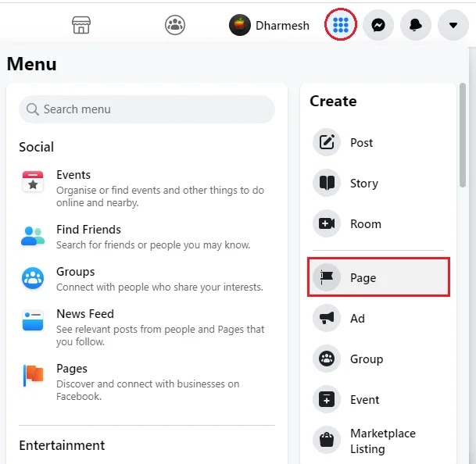Open the notifications bell icon
The image size is (476, 464).
tap(416, 25)
